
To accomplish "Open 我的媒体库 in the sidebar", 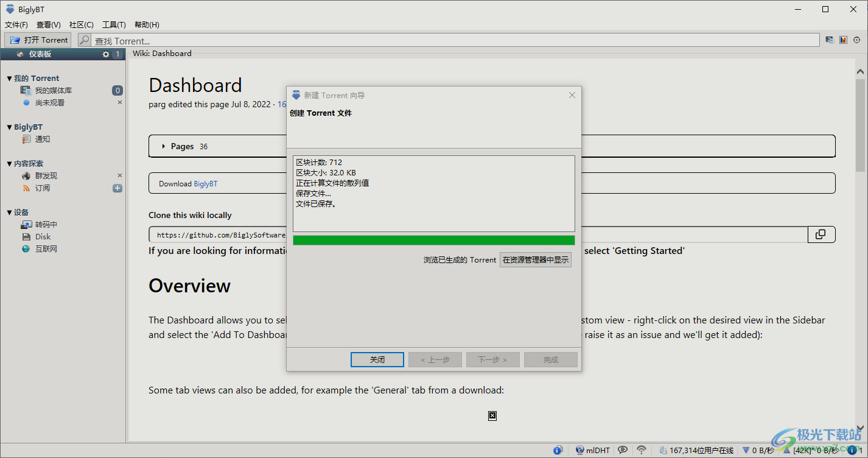I will (x=53, y=90).
